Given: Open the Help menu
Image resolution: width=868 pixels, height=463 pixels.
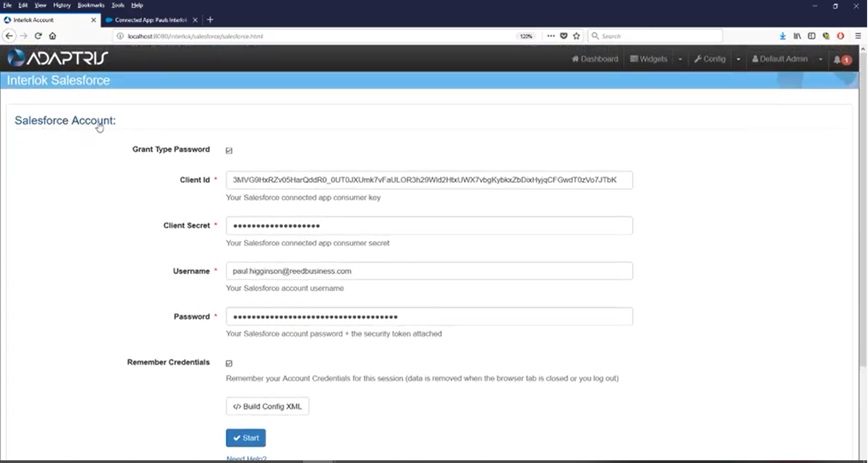Looking at the screenshot, I should (x=137, y=5).
